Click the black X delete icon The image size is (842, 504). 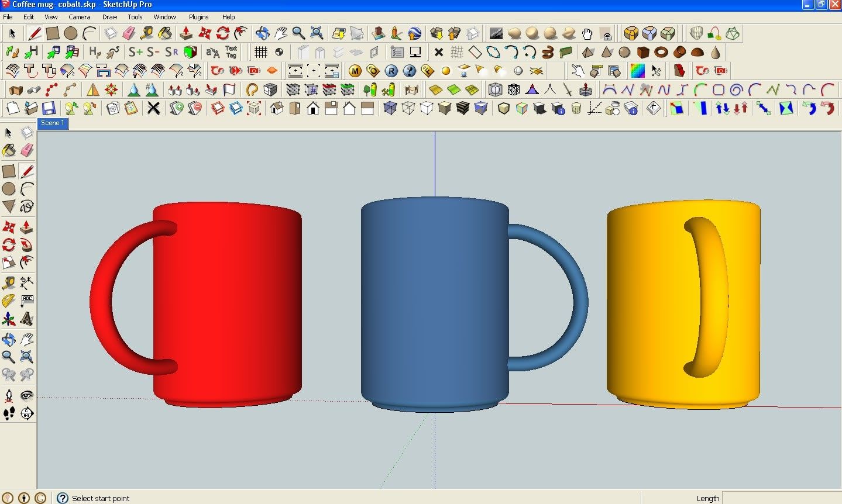pyautogui.click(x=153, y=108)
